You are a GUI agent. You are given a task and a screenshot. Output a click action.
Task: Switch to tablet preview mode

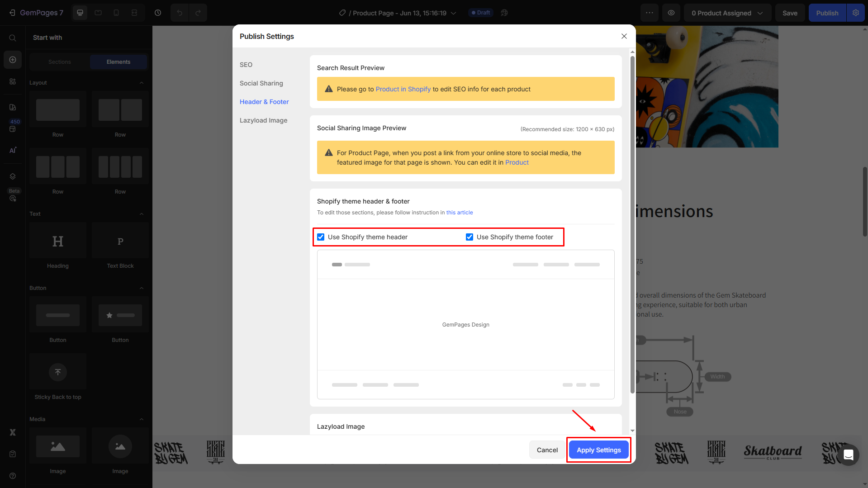[98, 13]
